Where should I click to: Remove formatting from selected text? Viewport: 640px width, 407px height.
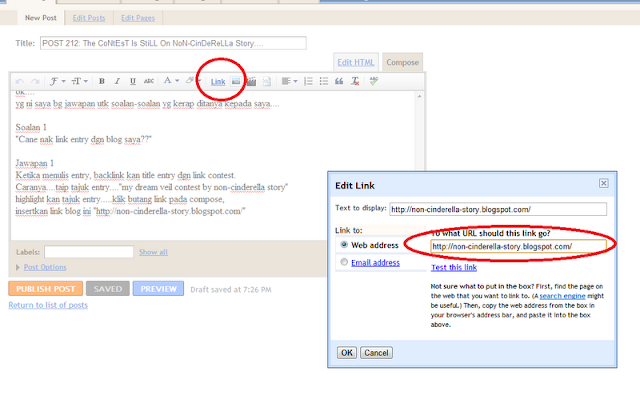coord(355,81)
